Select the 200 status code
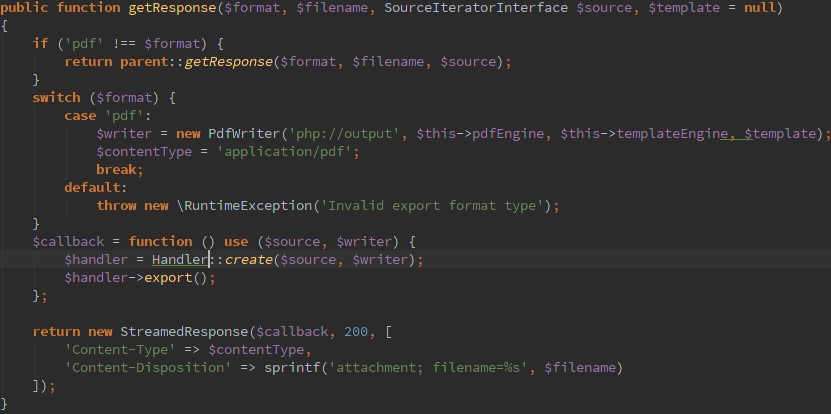 [x=356, y=332]
